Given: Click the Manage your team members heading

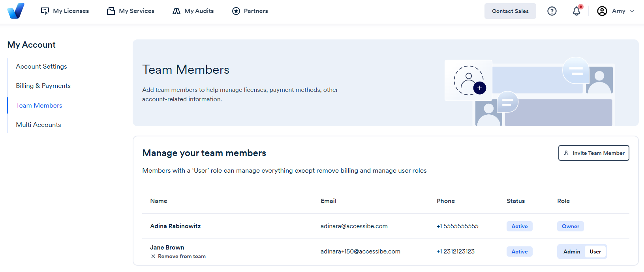Looking at the screenshot, I should [x=204, y=153].
